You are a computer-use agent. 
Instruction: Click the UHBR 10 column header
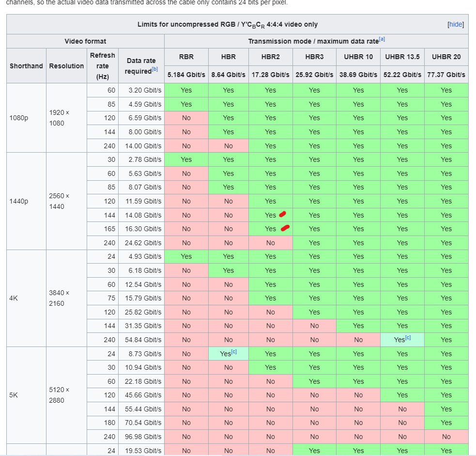pyautogui.click(x=358, y=57)
